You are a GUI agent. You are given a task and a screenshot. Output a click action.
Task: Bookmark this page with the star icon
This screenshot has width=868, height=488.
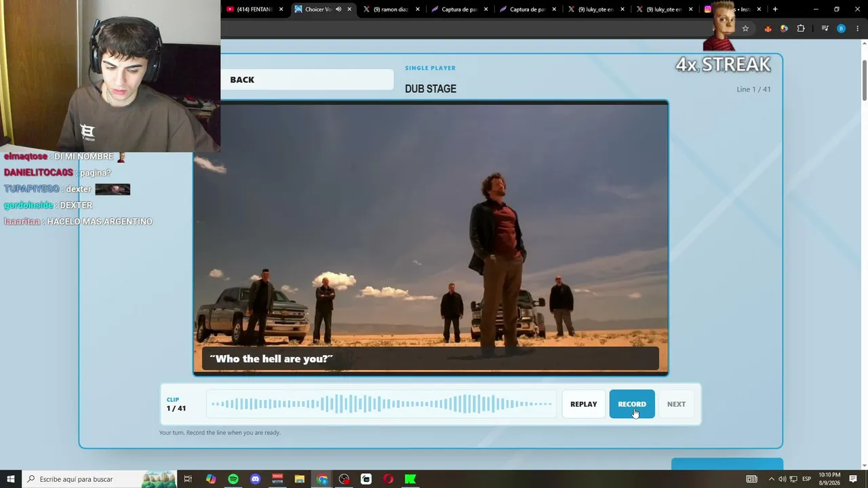(745, 28)
